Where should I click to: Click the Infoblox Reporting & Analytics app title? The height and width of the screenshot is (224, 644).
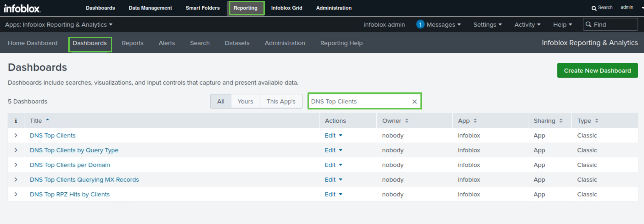[x=590, y=43]
